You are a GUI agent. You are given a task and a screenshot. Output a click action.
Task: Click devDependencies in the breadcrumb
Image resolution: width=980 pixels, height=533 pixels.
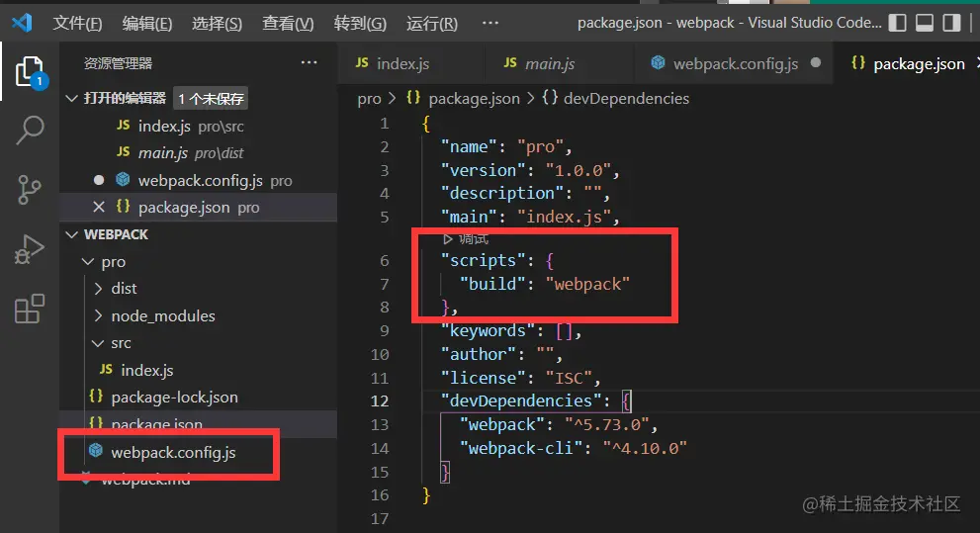click(626, 99)
